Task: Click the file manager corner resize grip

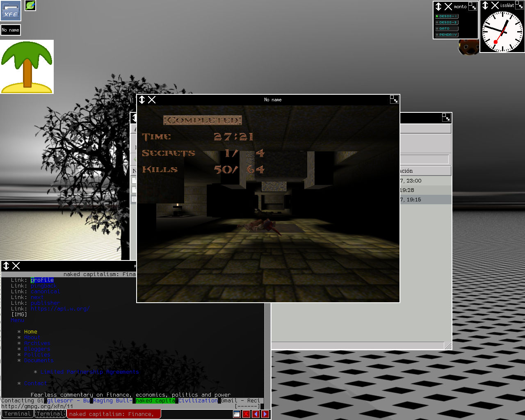Action: (448, 346)
